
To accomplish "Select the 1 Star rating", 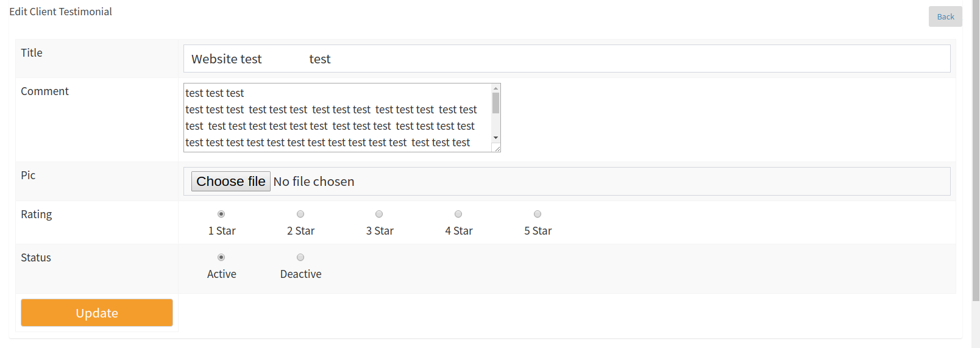I will pyautogui.click(x=221, y=214).
